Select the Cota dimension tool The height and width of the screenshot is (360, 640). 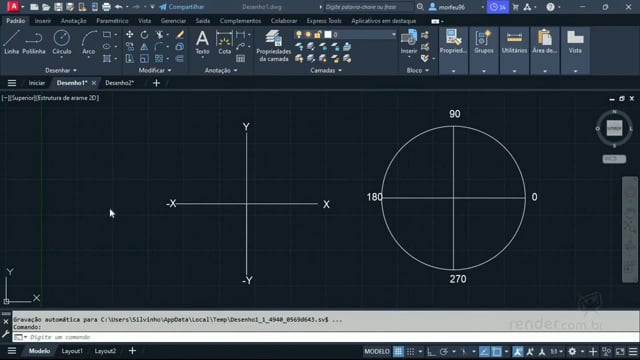click(x=224, y=42)
